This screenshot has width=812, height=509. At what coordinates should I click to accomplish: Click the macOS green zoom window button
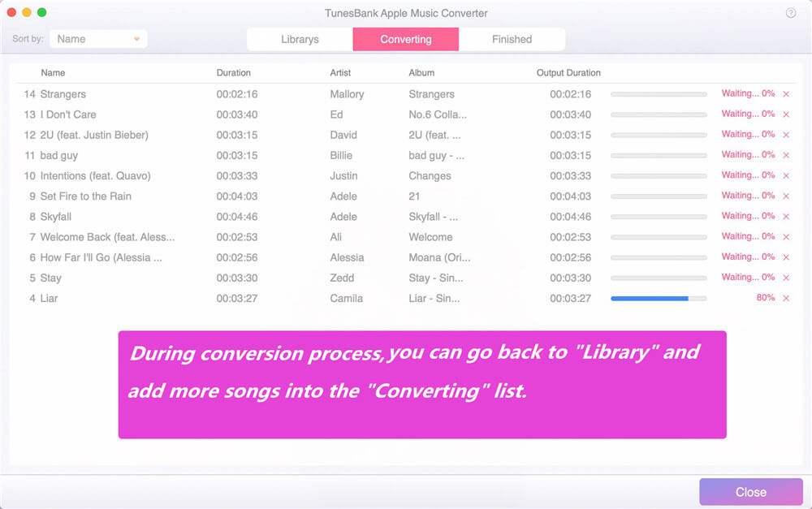point(42,12)
